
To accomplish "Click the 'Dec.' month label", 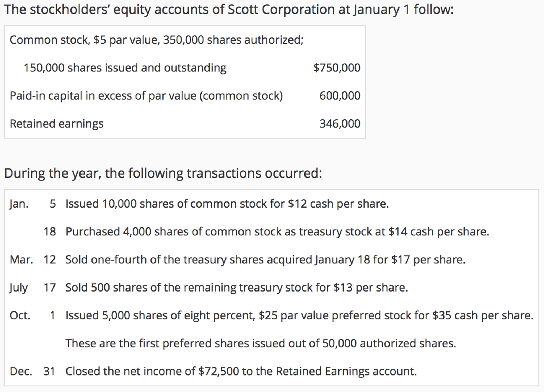I will (x=21, y=371).
